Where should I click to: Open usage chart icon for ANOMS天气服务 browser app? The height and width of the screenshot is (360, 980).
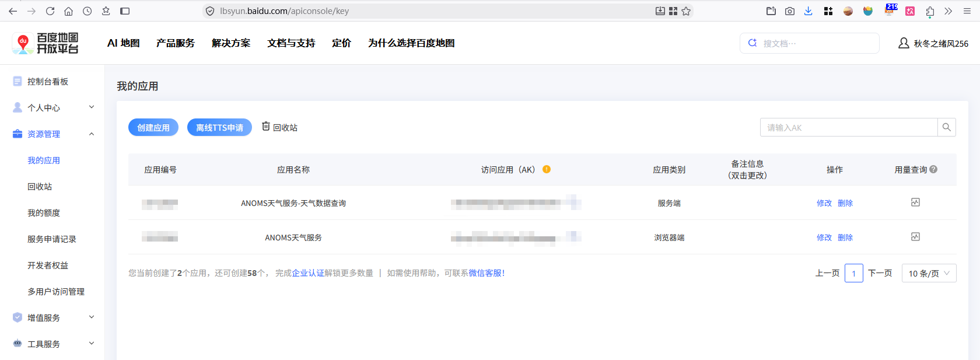(x=915, y=237)
